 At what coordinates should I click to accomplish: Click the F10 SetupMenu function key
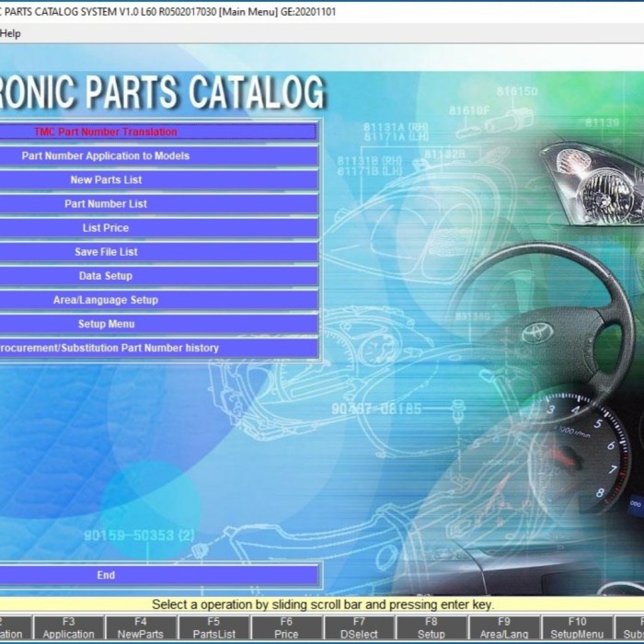[x=577, y=628]
